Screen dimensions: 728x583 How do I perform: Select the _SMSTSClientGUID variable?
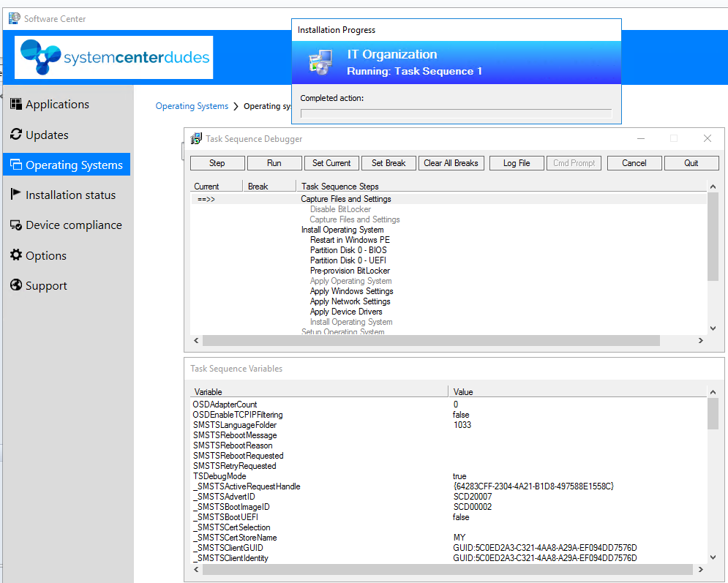point(228,548)
